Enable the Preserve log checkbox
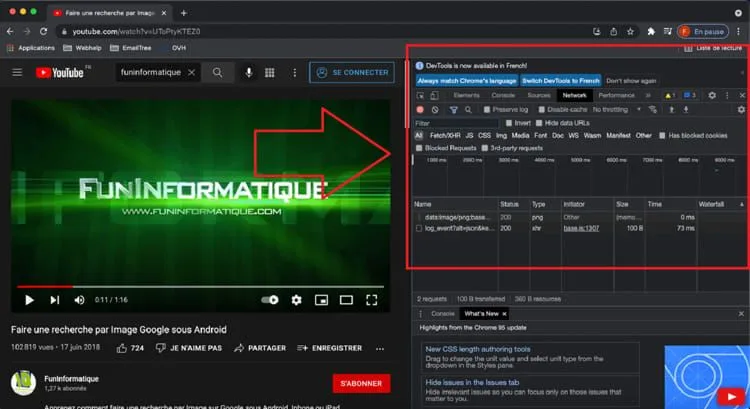Screen dimensions: 750x409 point(486,109)
